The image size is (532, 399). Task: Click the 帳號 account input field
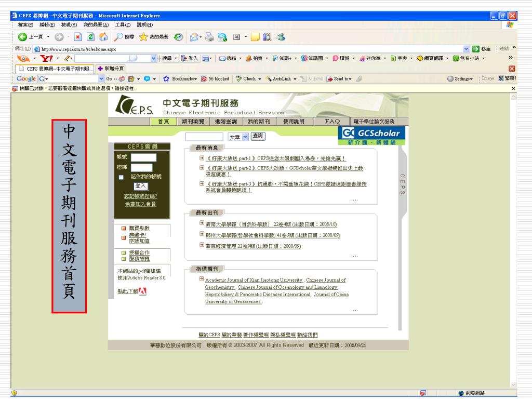(x=143, y=157)
